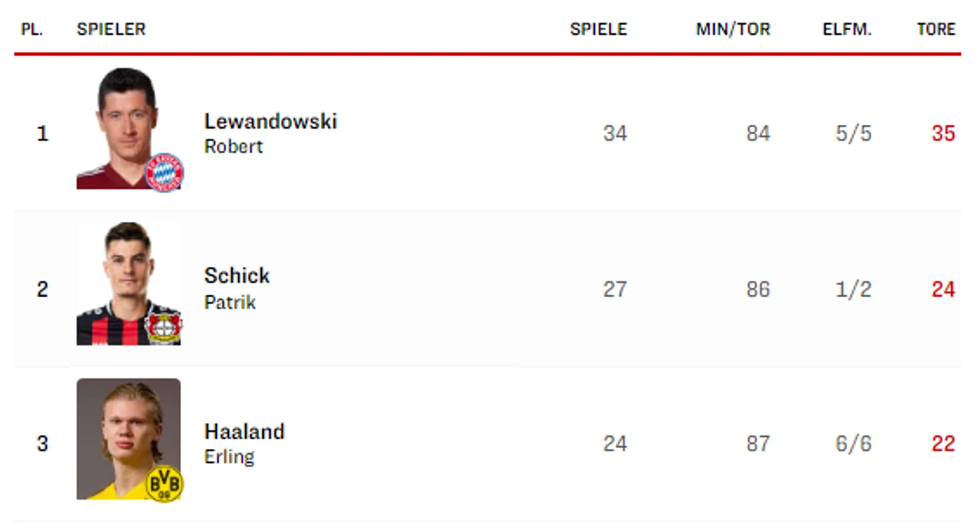
Task: Sort by the TORE column header
Action: [x=936, y=30]
